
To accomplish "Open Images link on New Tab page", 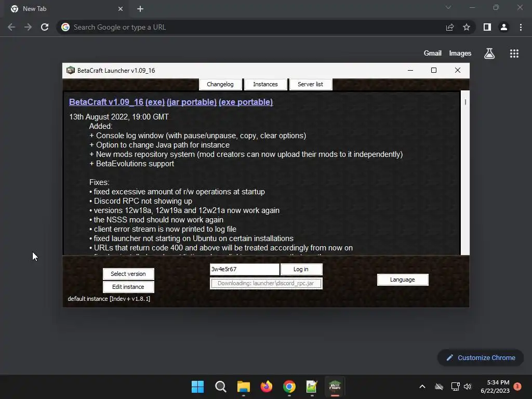I will [460, 54].
